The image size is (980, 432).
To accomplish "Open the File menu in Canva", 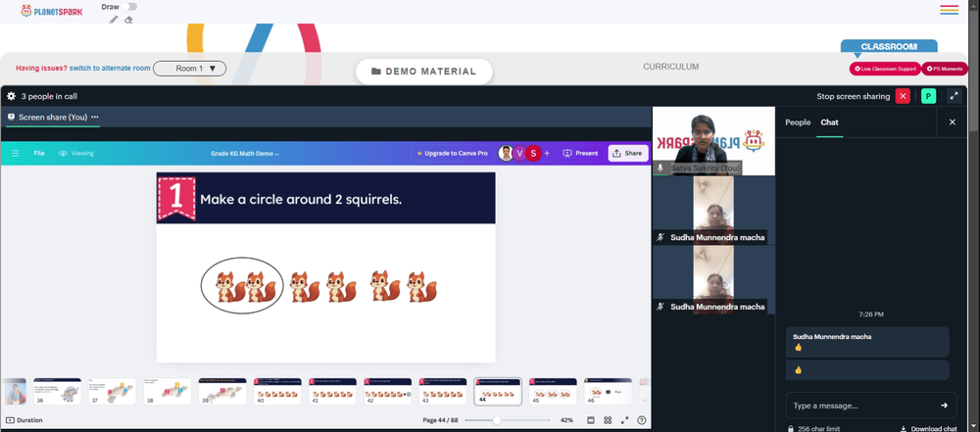I will (x=39, y=153).
